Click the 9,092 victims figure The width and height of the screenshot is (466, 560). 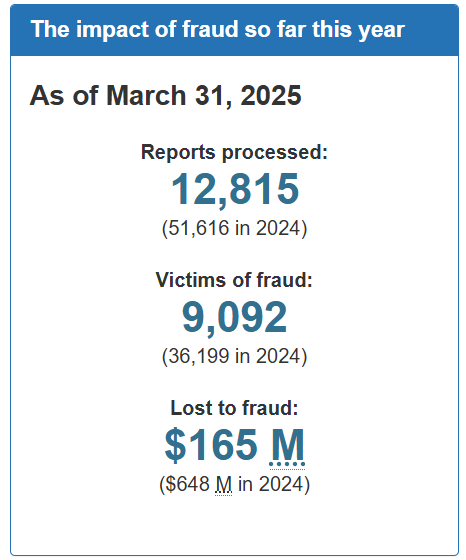pyautogui.click(x=234, y=318)
